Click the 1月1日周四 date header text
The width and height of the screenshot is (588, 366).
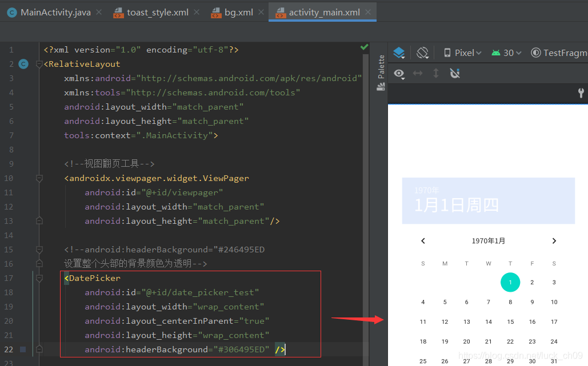point(457,206)
